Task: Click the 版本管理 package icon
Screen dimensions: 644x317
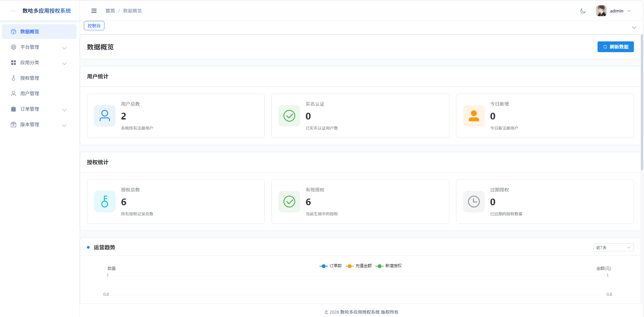Action: (x=13, y=125)
